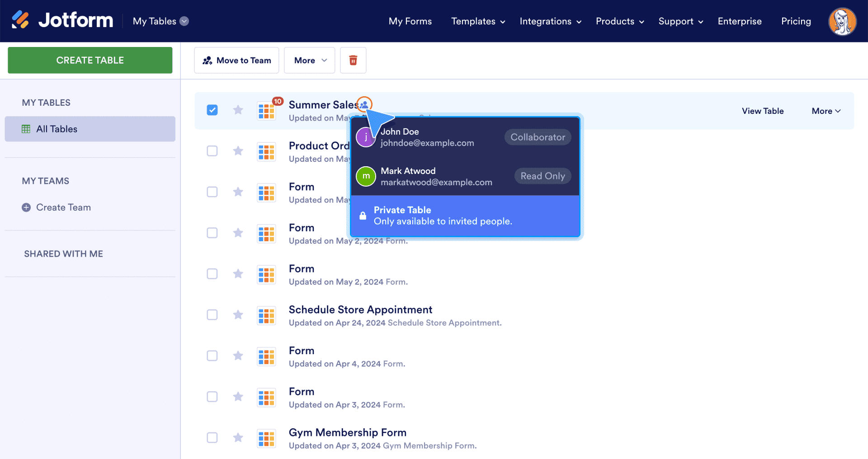This screenshot has height=459, width=868.
Task: Click the Create Table button
Action: point(90,60)
